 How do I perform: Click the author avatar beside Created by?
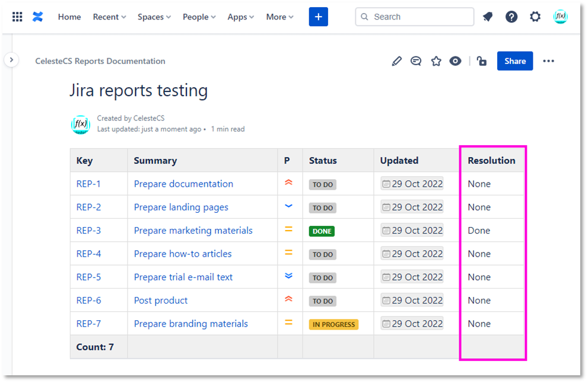[x=81, y=125]
